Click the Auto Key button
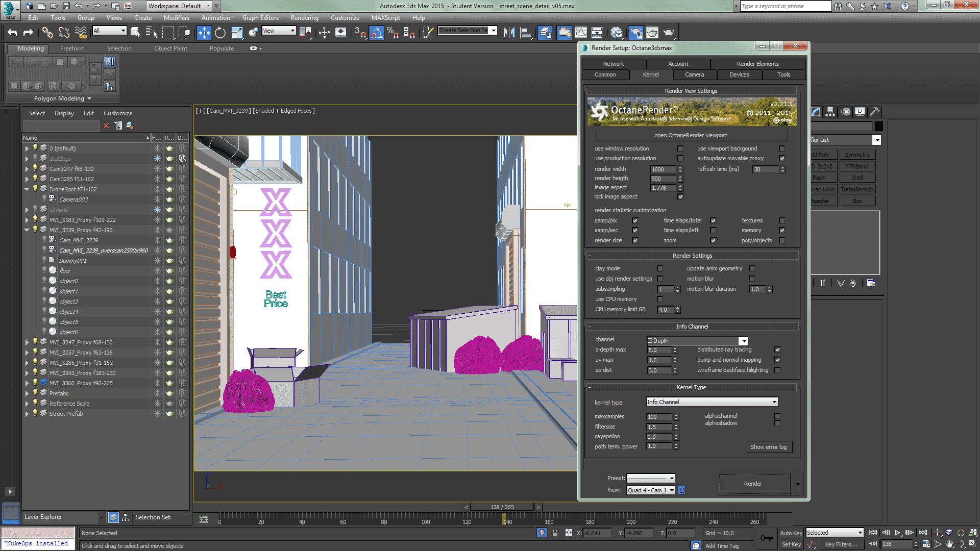The width and height of the screenshot is (980, 551). coord(791,533)
